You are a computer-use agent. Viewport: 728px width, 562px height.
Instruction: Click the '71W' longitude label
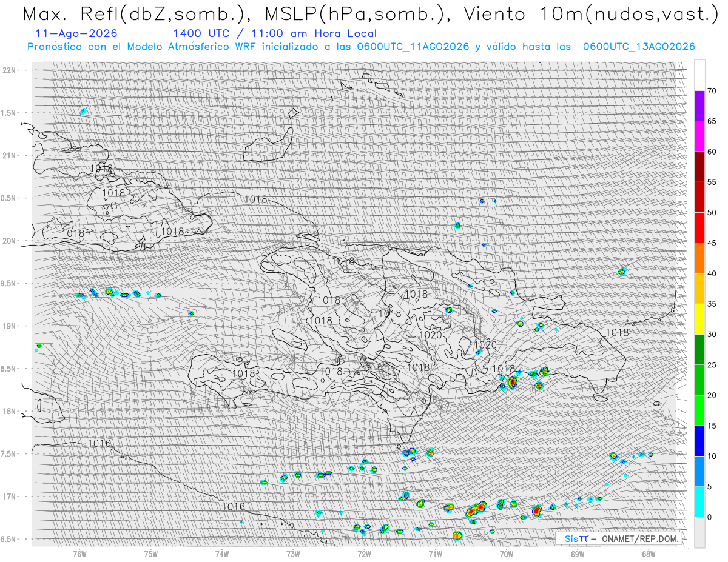pyautogui.click(x=435, y=554)
